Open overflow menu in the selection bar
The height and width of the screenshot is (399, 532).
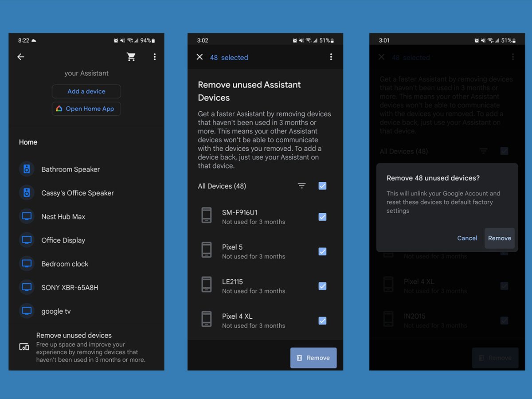point(331,57)
